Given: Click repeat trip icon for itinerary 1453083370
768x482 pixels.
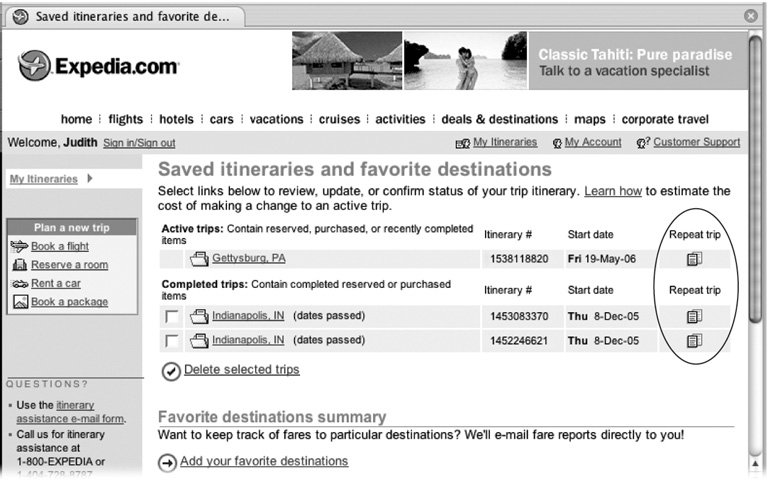Looking at the screenshot, I should (x=694, y=317).
